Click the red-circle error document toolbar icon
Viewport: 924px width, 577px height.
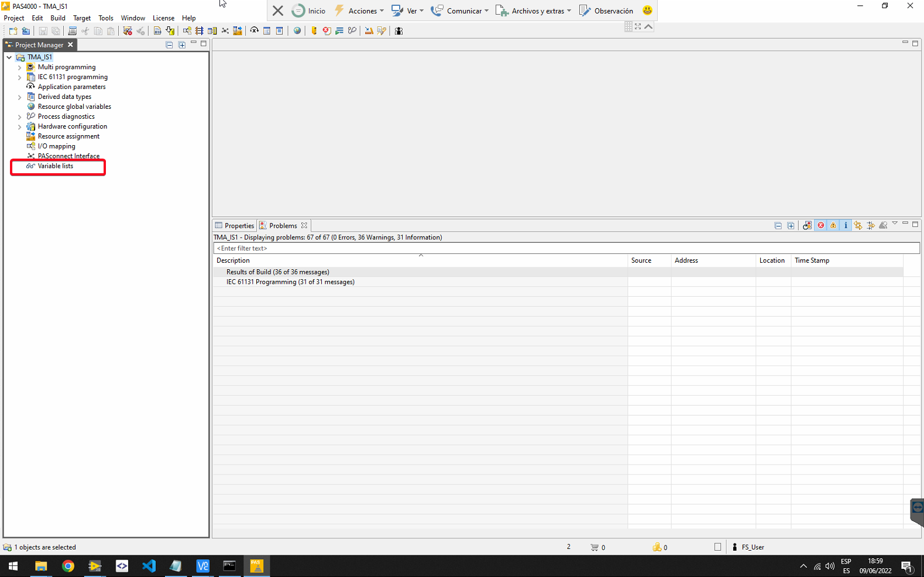327,31
